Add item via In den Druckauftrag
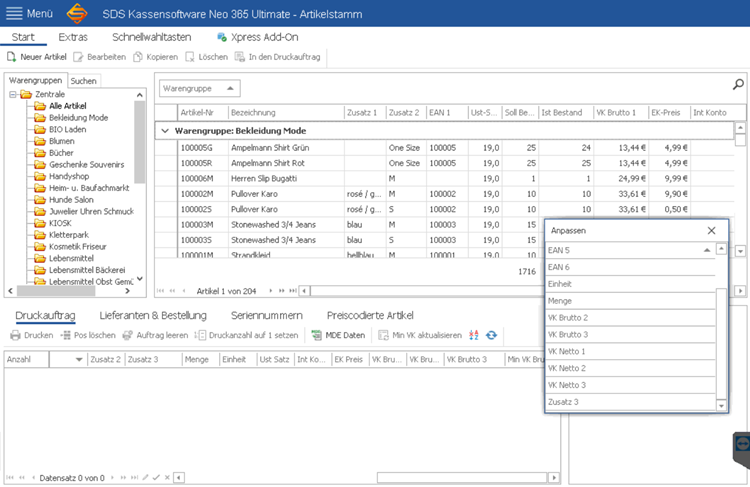Viewport: 750px width, 487px height. pyautogui.click(x=277, y=57)
